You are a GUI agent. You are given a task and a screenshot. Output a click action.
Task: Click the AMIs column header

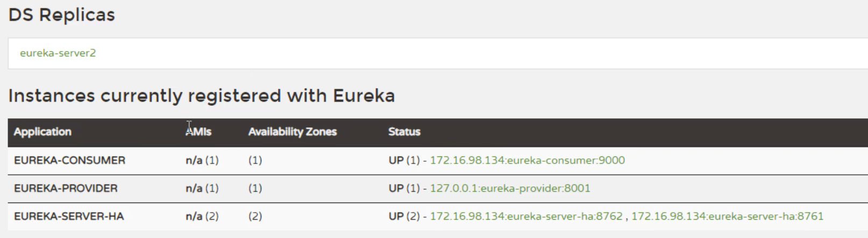coord(198,132)
